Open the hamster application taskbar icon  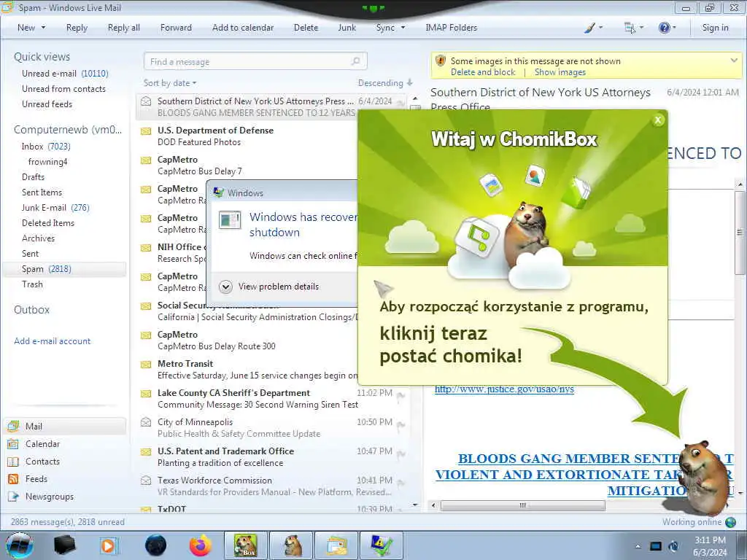coord(292,545)
